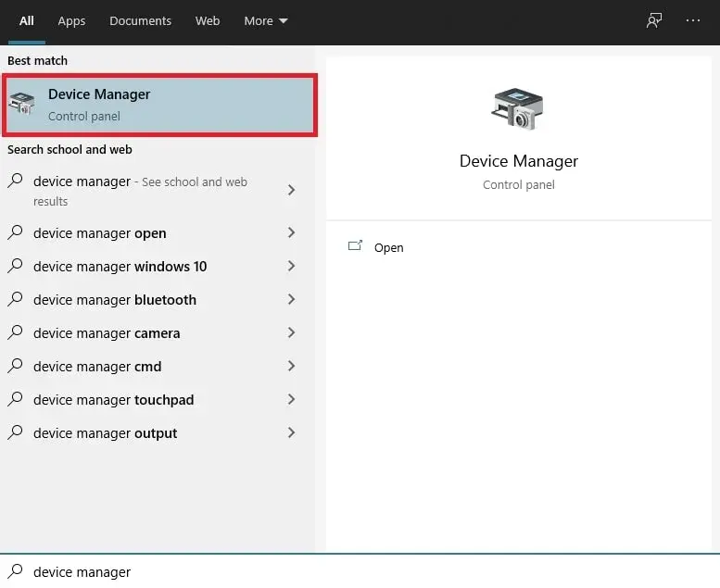Click search icon beside 'device manager cmd'
Viewport: 720px width, 588px height.
point(15,366)
